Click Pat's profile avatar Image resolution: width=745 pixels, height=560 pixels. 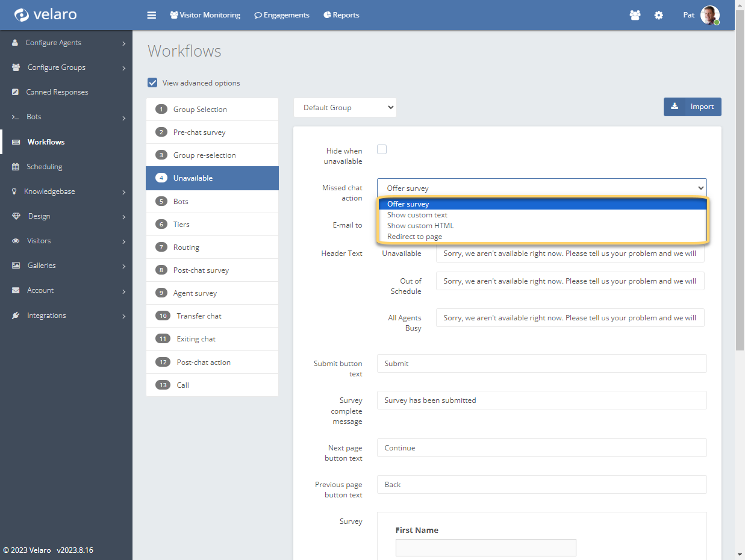coord(709,15)
